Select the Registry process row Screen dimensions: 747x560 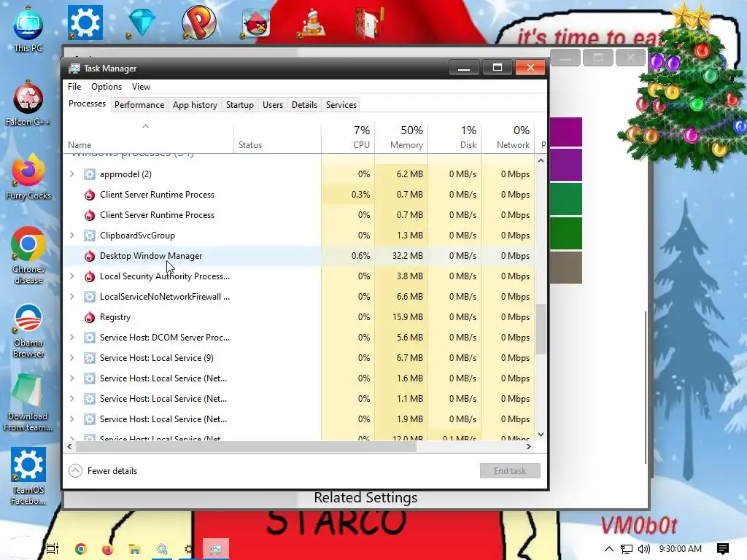tap(299, 317)
